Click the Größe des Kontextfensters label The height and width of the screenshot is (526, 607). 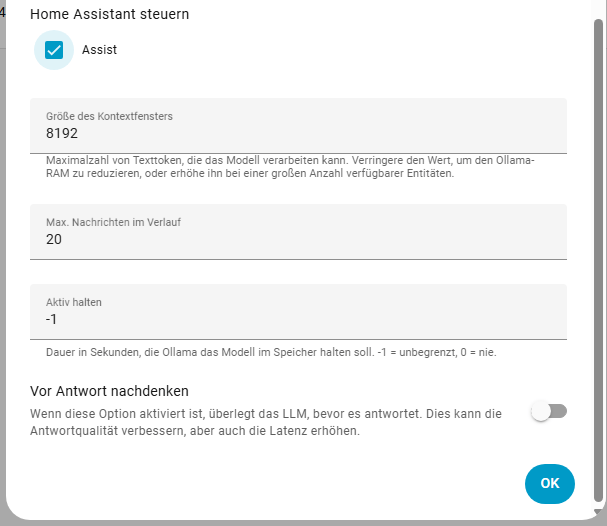pyautogui.click(x=109, y=116)
